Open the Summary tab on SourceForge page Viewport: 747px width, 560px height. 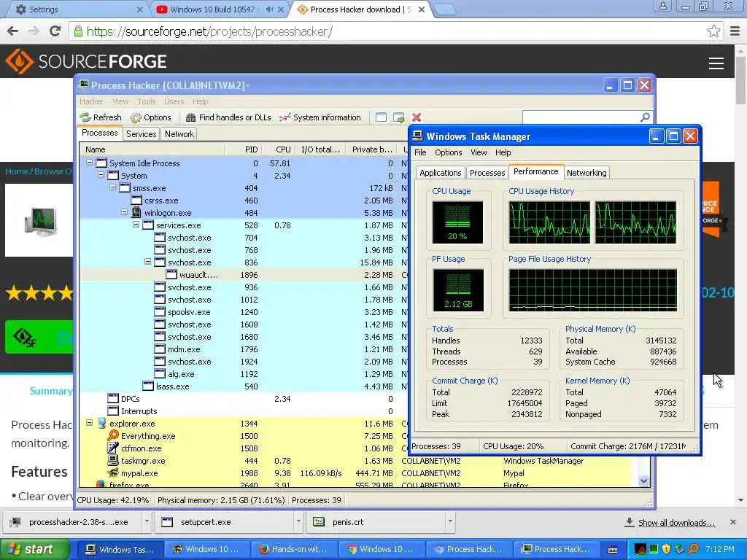click(x=50, y=391)
